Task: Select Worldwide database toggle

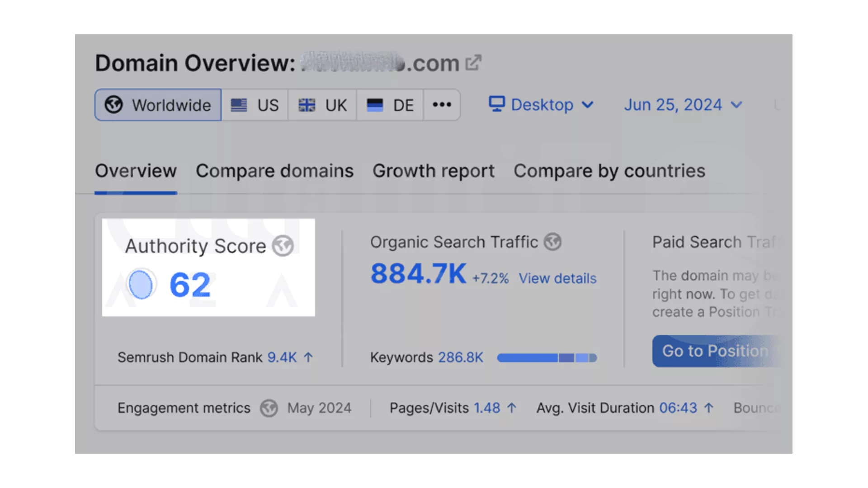Action: tap(158, 105)
